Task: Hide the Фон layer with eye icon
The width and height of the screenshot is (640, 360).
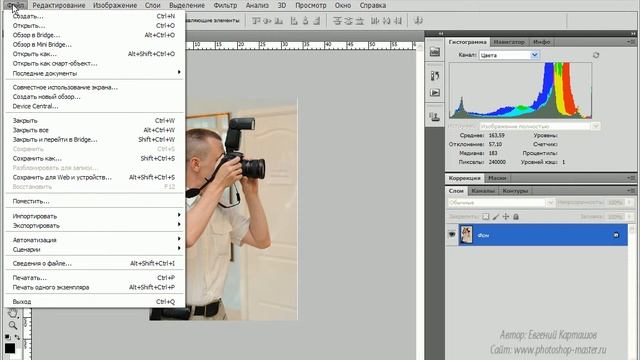Action: pyautogui.click(x=452, y=235)
